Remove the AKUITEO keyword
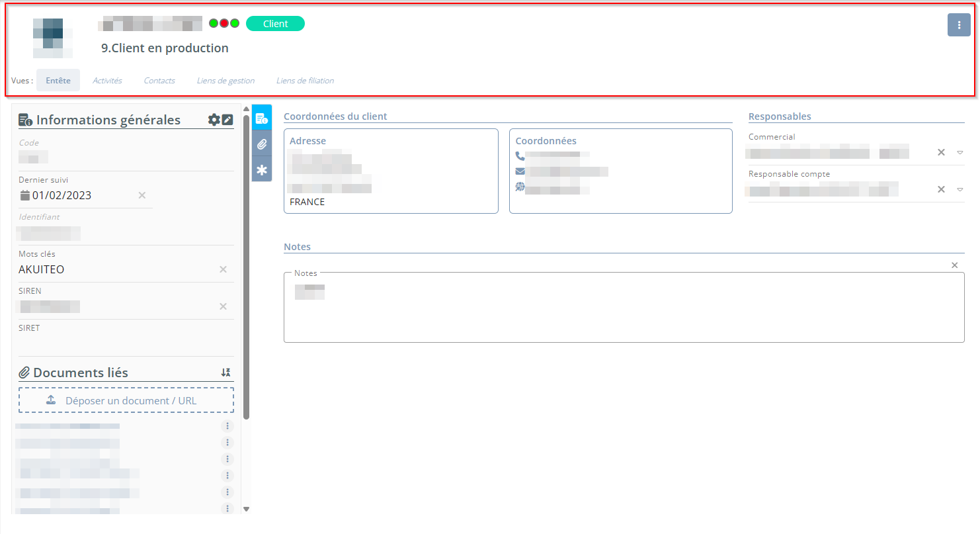980x534 pixels. click(223, 269)
